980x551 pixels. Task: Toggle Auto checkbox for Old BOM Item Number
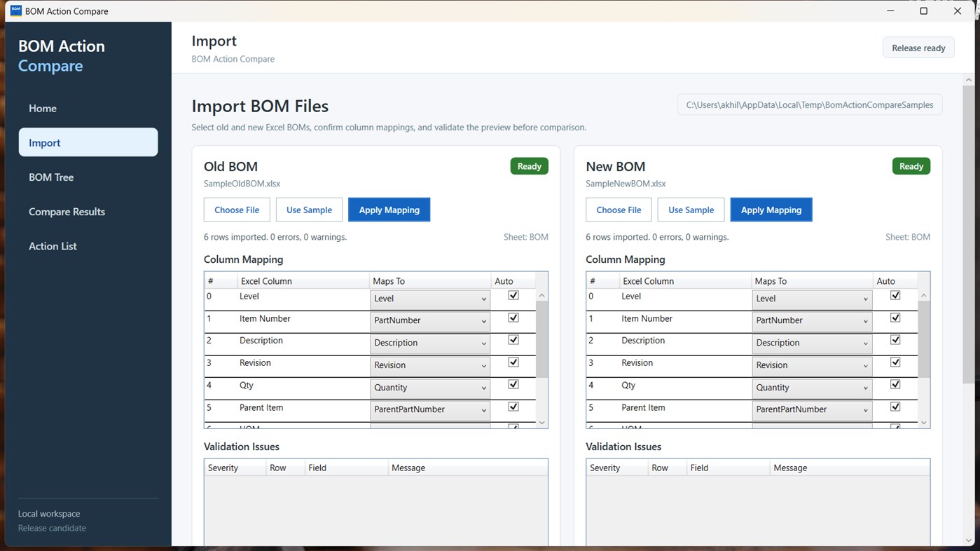click(513, 318)
